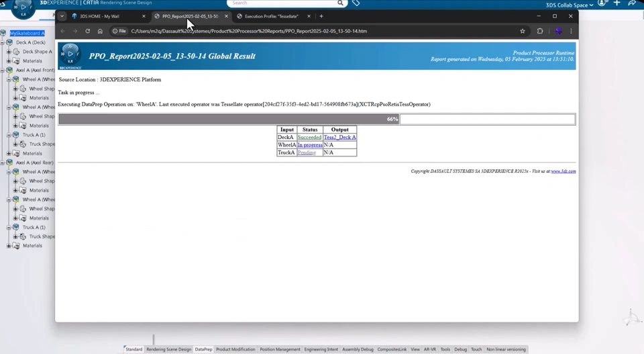644x354 pixels.
Task: Click the Succeeded status link for DeckA
Action: point(309,137)
